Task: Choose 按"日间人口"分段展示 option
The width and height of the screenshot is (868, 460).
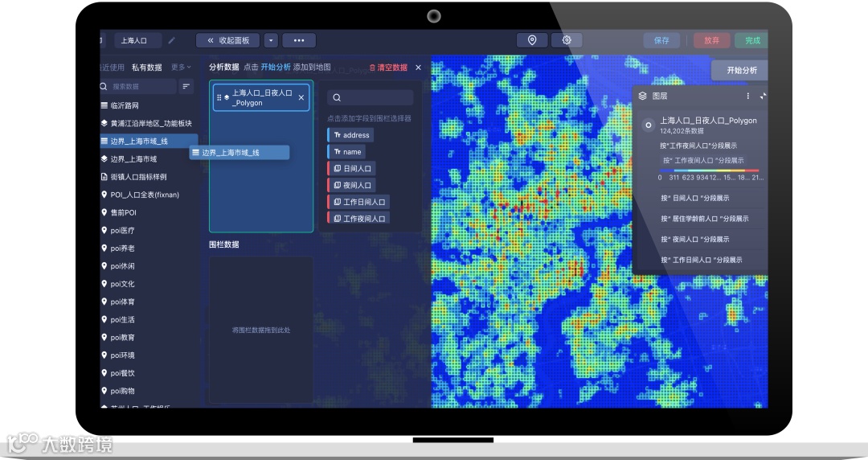Action: [694, 198]
